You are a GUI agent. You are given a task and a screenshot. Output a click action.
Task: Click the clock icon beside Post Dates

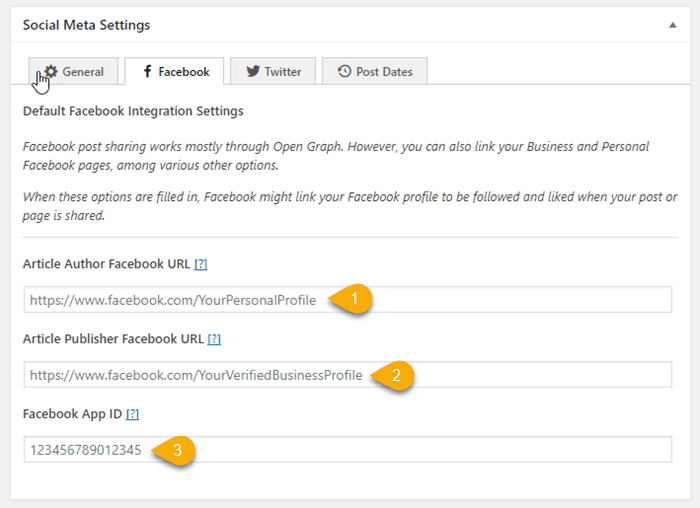pyautogui.click(x=344, y=72)
